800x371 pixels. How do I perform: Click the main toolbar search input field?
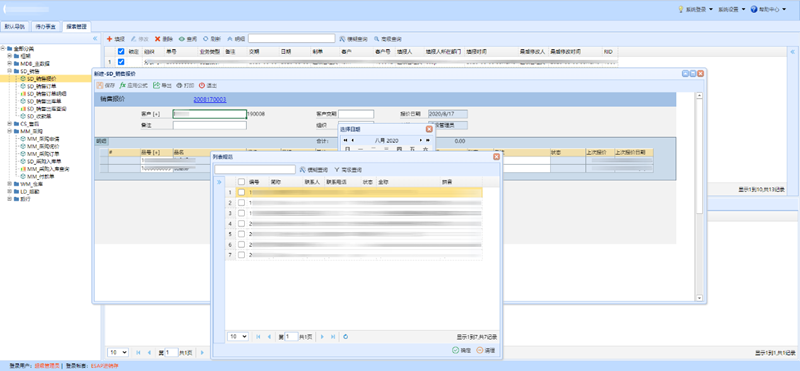pos(292,39)
